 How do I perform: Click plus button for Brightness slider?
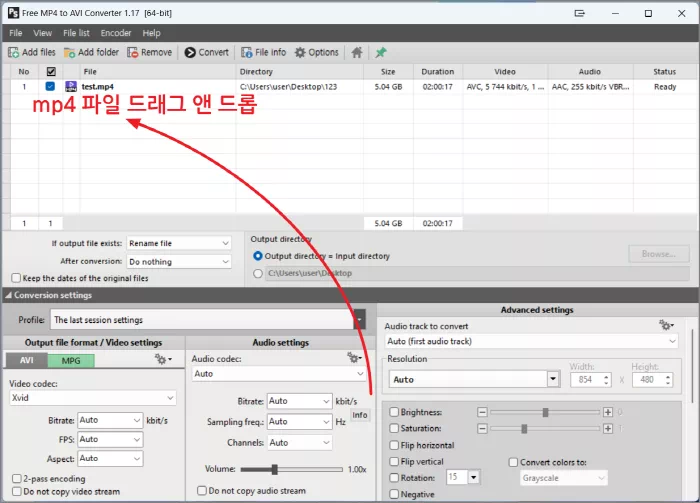click(608, 412)
